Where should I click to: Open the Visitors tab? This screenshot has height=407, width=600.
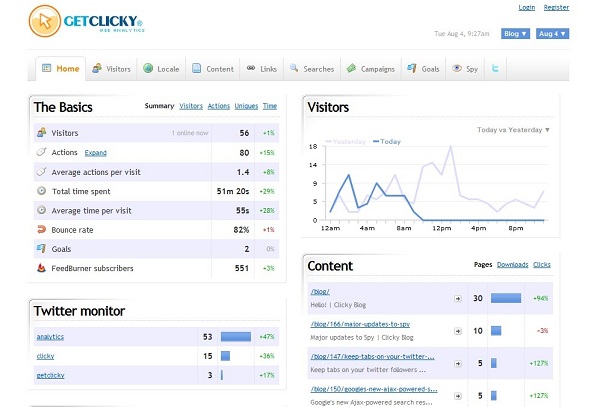111,69
